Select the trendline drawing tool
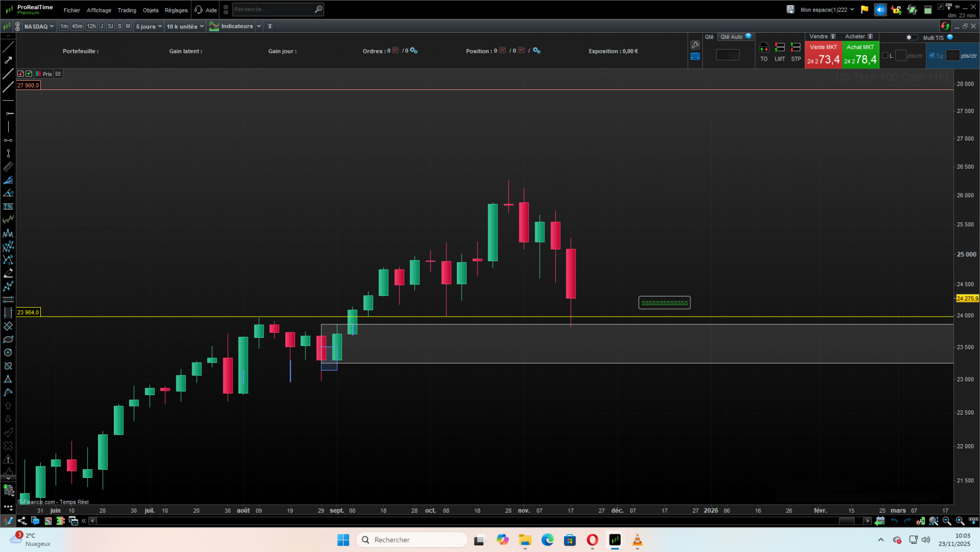The height and width of the screenshot is (552, 980). [8, 46]
